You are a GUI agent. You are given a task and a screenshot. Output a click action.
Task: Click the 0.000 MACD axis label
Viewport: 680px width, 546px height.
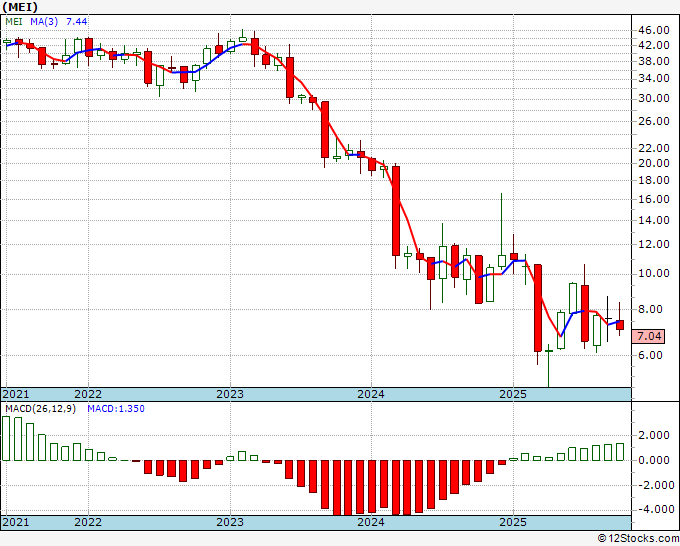(x=654, y=460)
